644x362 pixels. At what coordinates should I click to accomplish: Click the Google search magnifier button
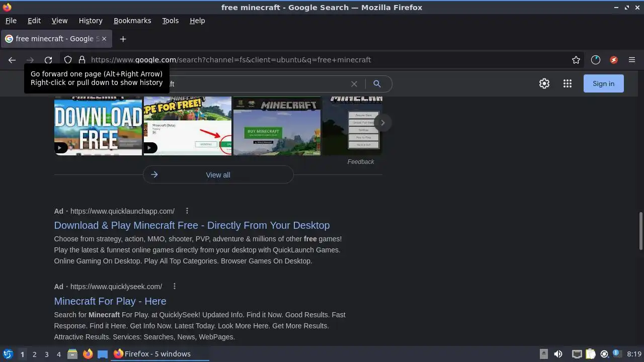[x=377, y=84]
